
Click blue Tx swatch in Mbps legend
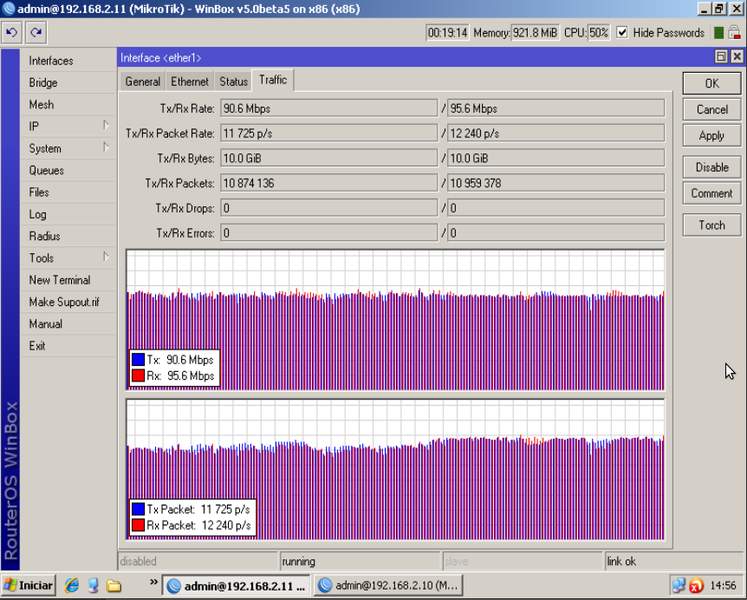tap(138, 359)
